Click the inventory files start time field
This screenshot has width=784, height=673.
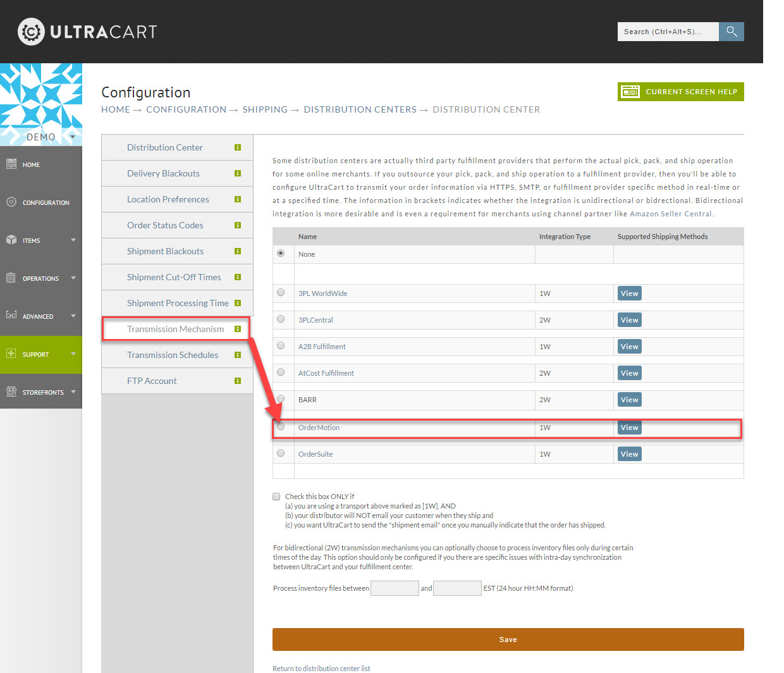coord(395,588)
